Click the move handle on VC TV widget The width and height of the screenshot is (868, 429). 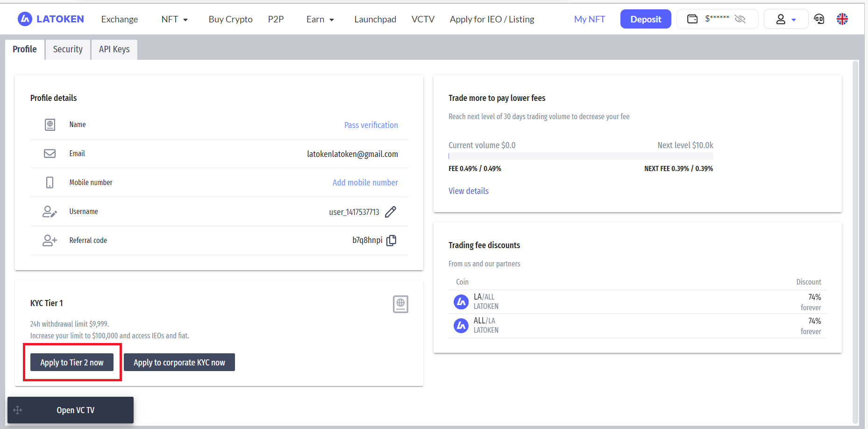coord(18,410)
